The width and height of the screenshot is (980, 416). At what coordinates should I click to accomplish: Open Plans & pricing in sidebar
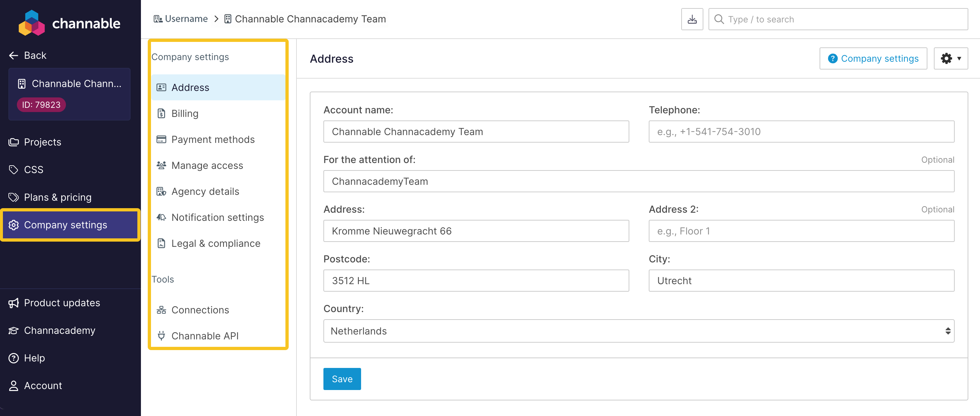57,197
